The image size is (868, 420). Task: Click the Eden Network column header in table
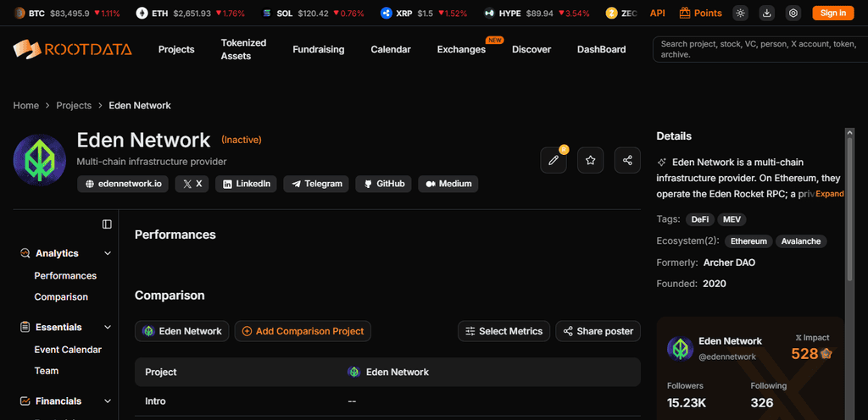tap(388, 372)
